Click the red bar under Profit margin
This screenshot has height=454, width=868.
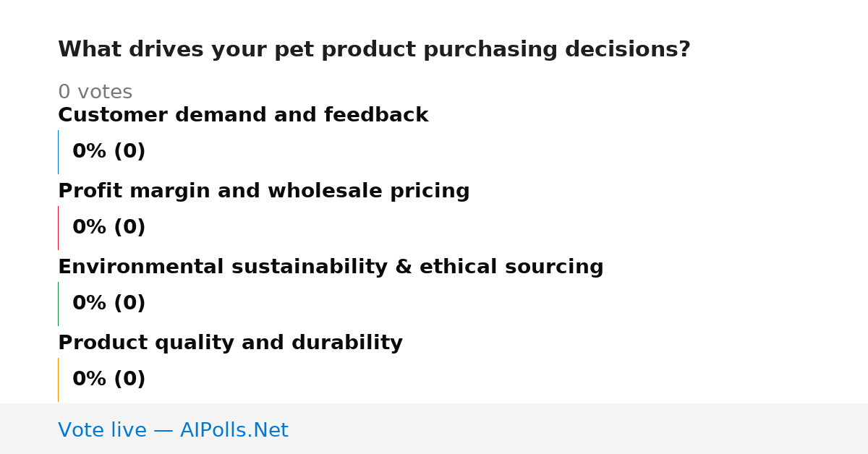pos(58,228)
